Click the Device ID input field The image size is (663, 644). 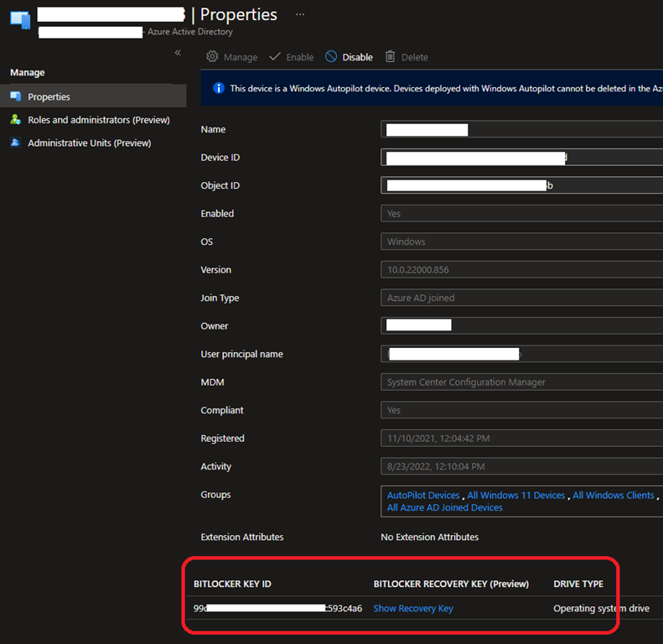pyautogui.click(x=520, y=158)
